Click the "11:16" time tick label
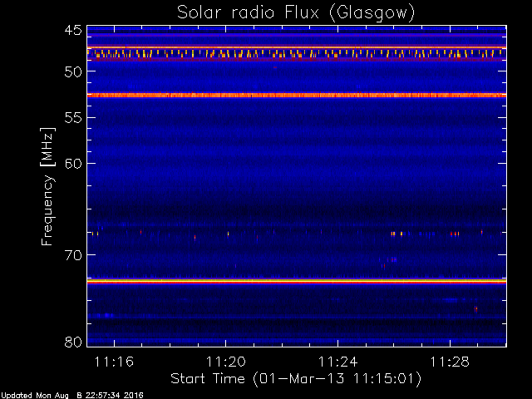 click(114, 362)
